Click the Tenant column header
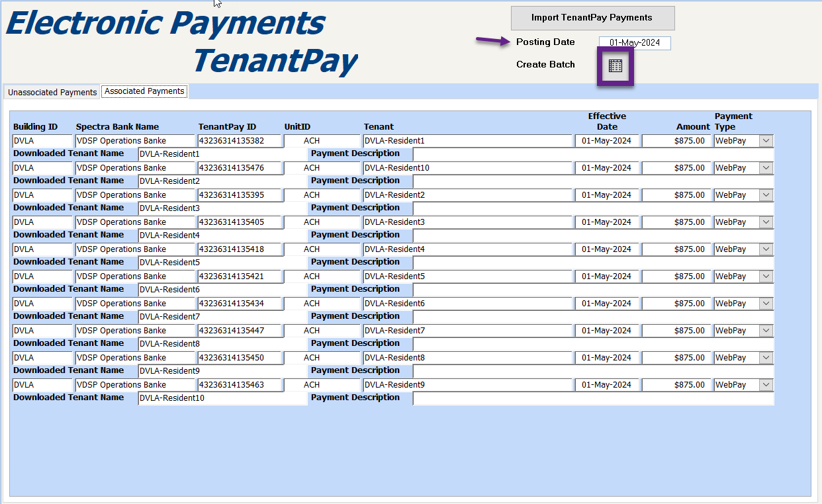Viewport: 822px width, 504px height. point(379,127)
